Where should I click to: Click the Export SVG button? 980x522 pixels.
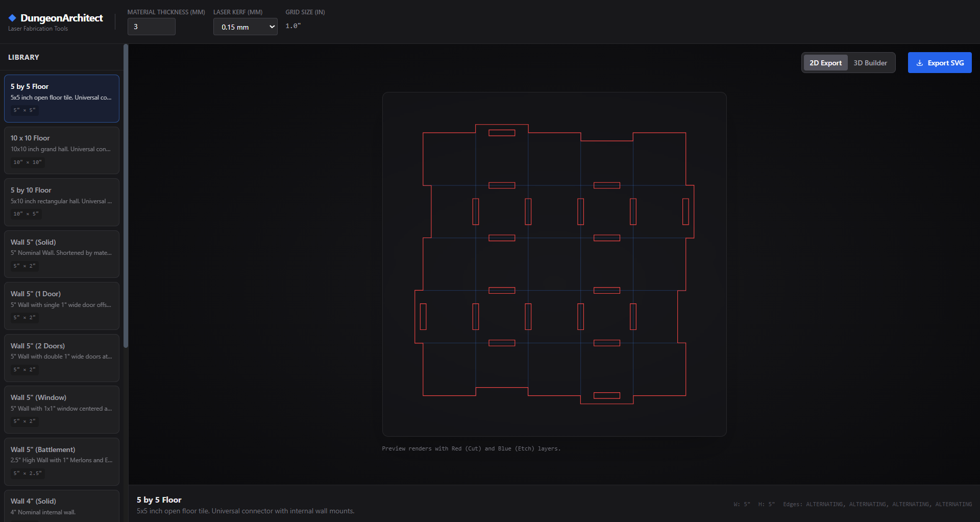point(940,63)
